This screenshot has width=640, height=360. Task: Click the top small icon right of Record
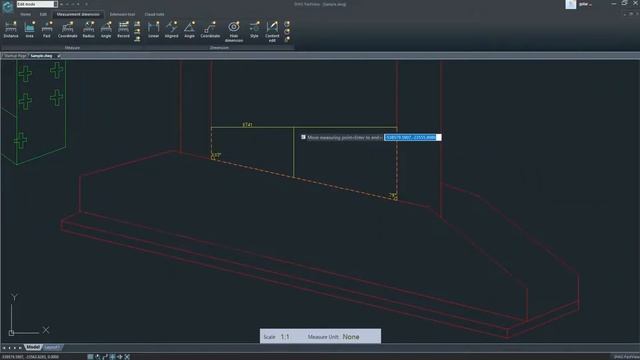137,24
